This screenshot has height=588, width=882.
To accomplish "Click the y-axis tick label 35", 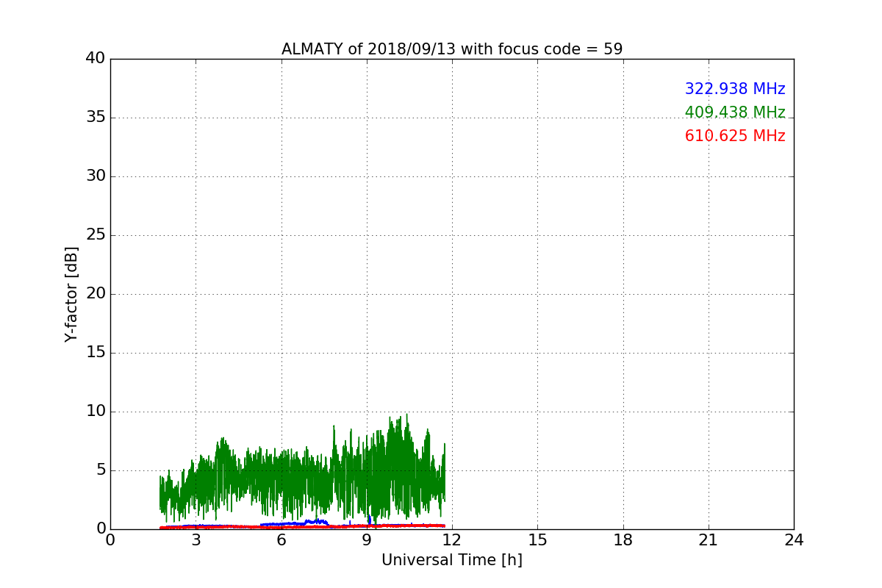I will point(96,118).
